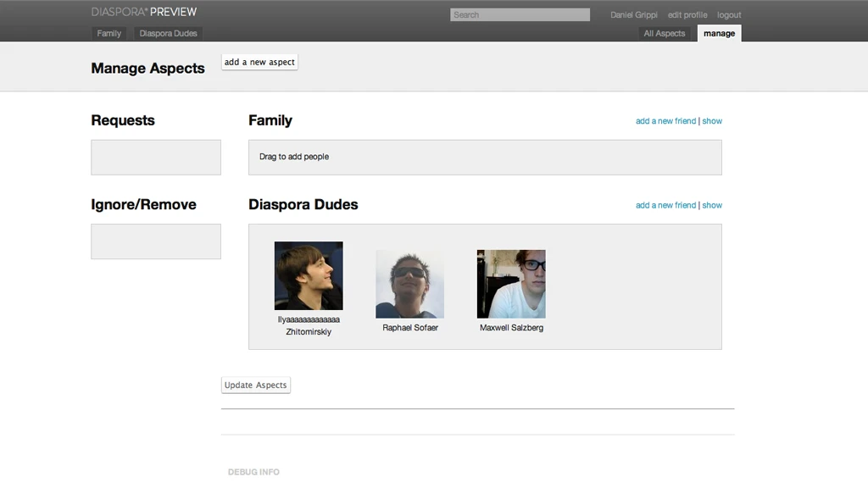Click the Maxwell Salzberg name label

click(511, 328)
